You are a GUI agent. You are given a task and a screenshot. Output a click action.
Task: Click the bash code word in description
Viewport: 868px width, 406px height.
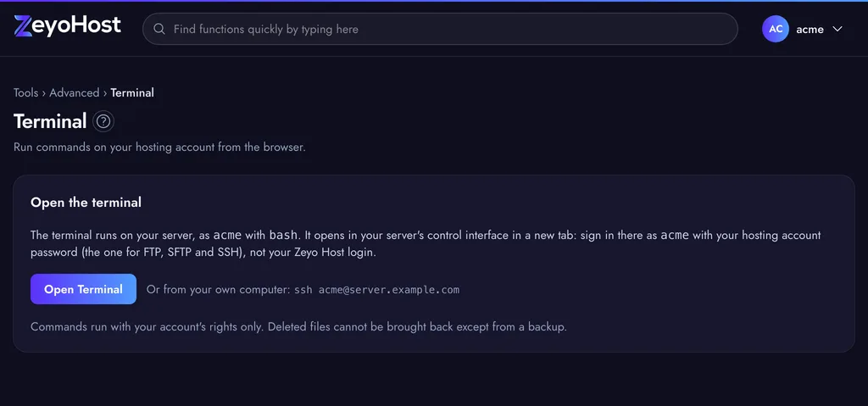click(283, 235)
